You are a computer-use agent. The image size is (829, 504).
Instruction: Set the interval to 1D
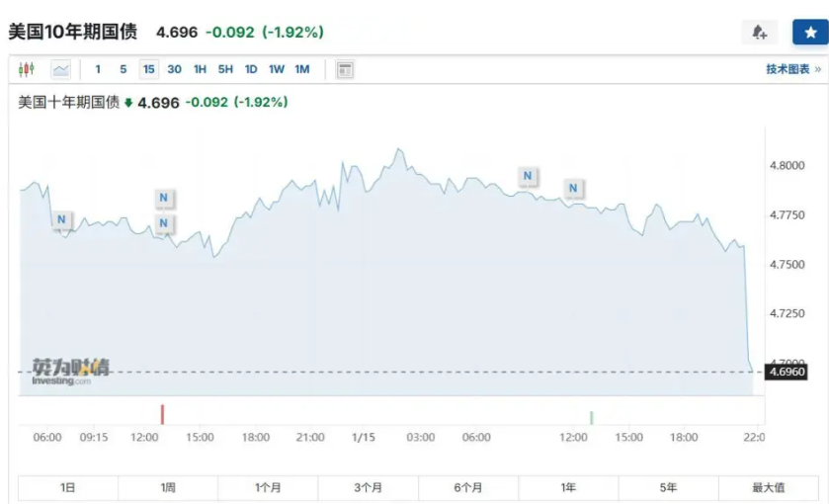click(x=251, y=69)
